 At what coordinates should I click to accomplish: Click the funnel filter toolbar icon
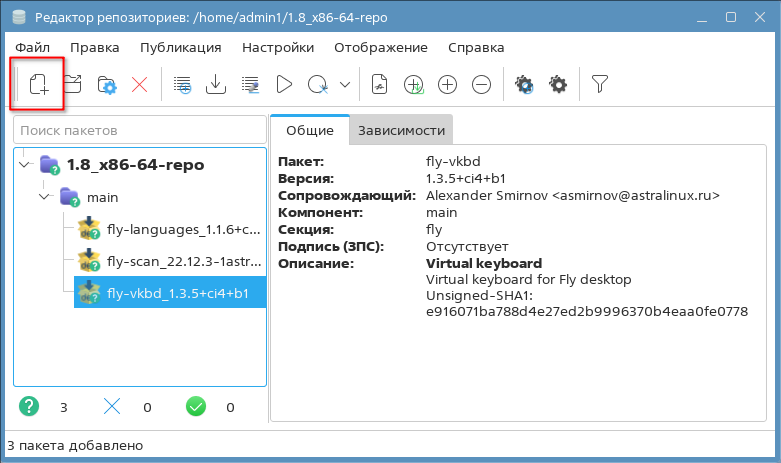pos(599,85)
